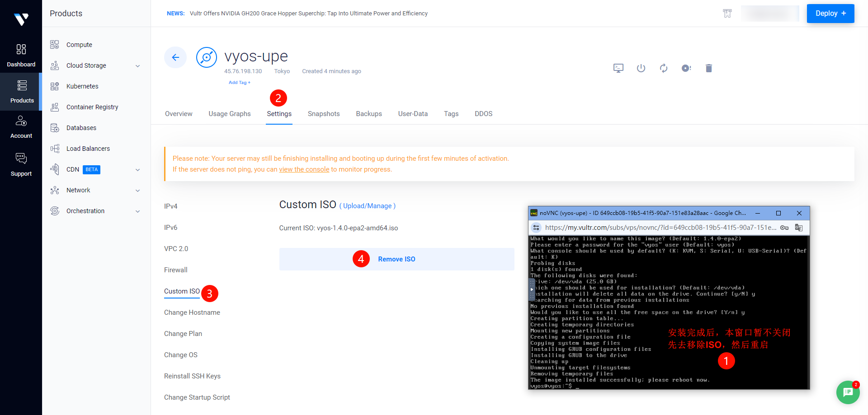Open the Dashboard section

click(21, 55)
